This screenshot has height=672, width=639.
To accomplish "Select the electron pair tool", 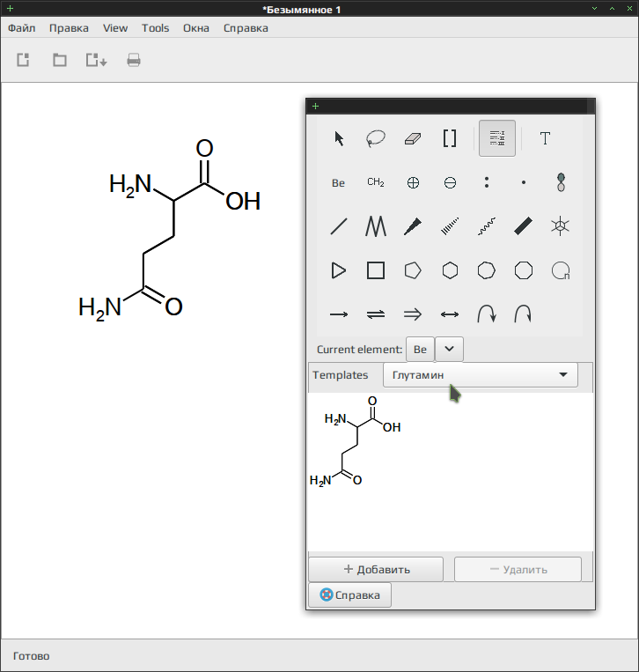I will 487,182.
